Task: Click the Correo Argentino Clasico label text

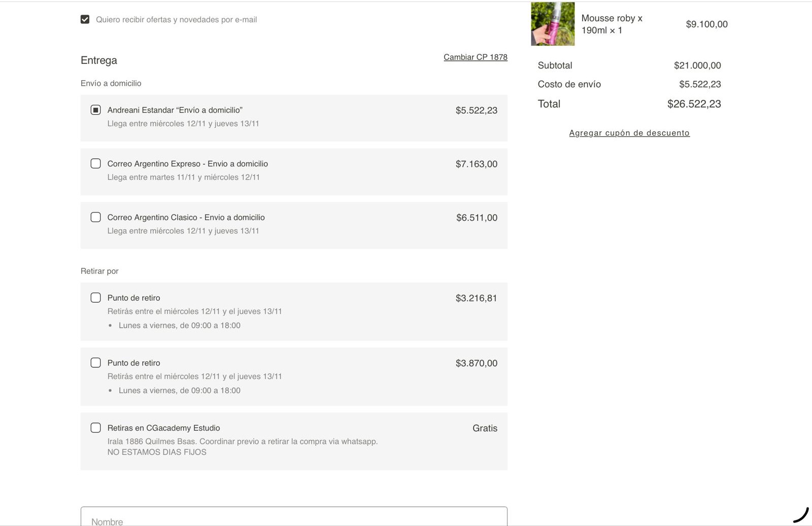Action: (186, 218)
